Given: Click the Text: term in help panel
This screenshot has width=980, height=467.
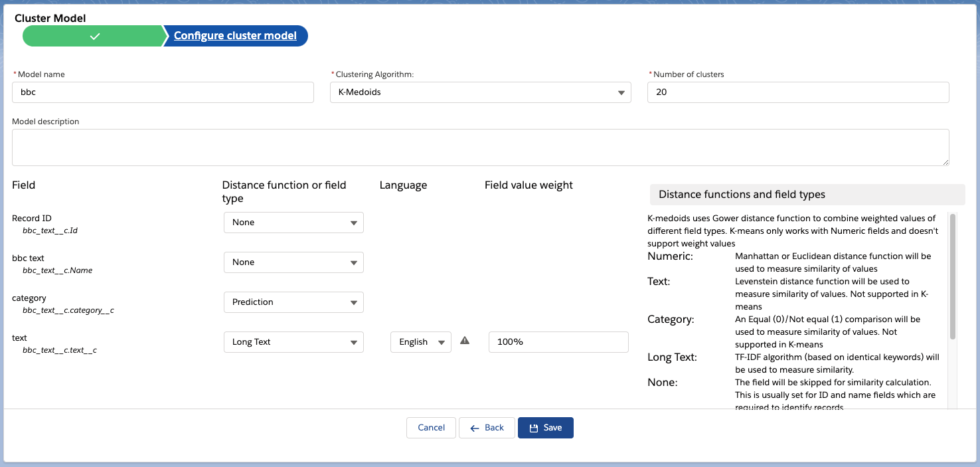Looking at the screenshot, I should coord(659,281).
